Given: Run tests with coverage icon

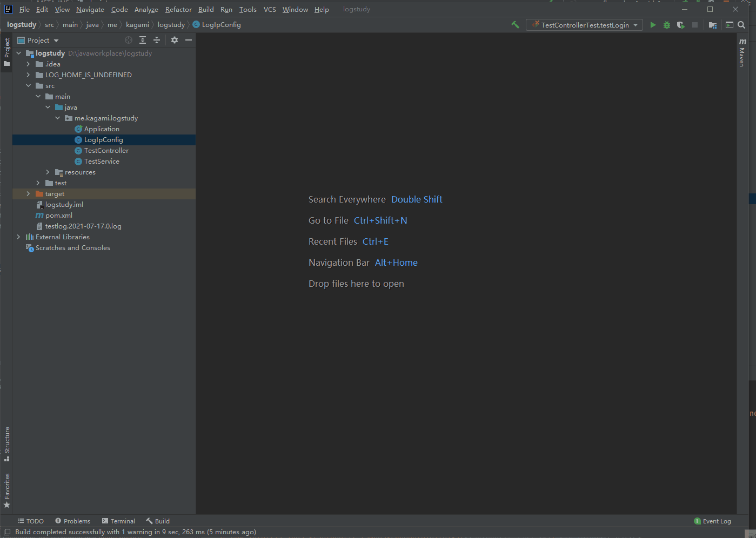Looking at the screenshot, I should tap(680, 25).
